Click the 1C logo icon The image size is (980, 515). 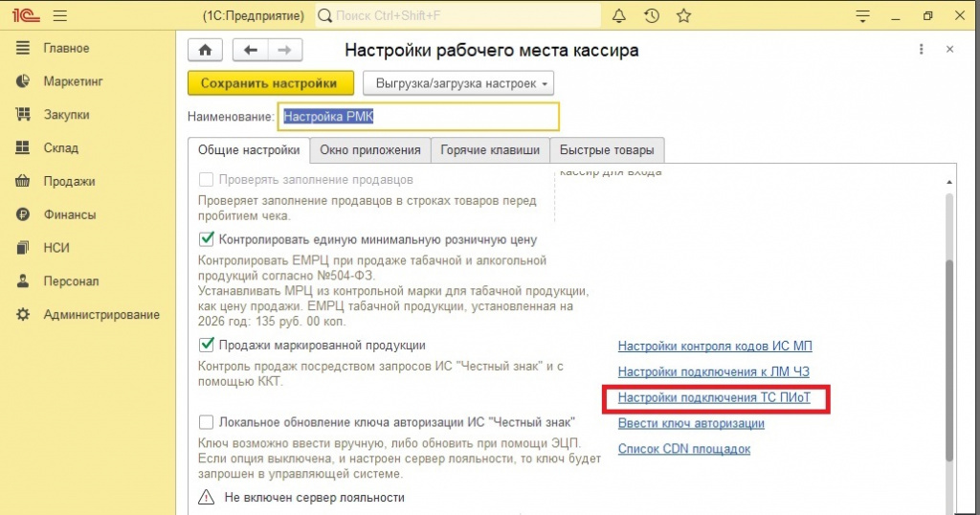(x=26, y=15)
